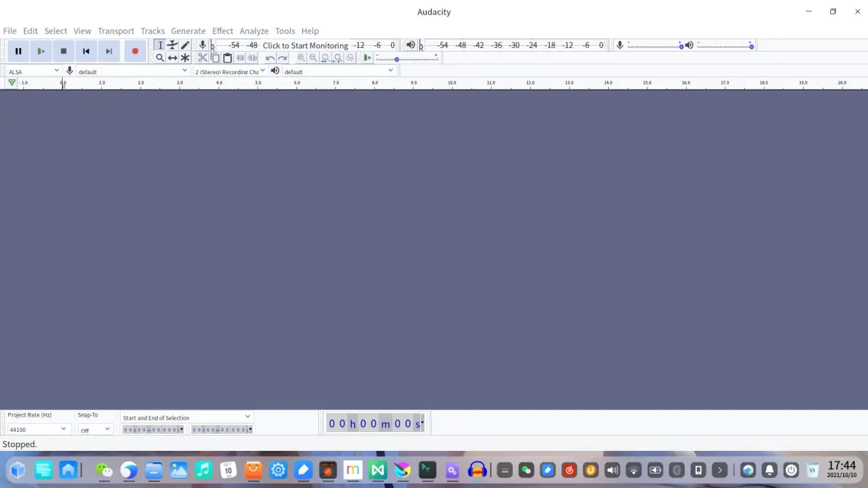Open the settings gear in the dock
This screenshot has height=488, width=868.
(278, 471)
